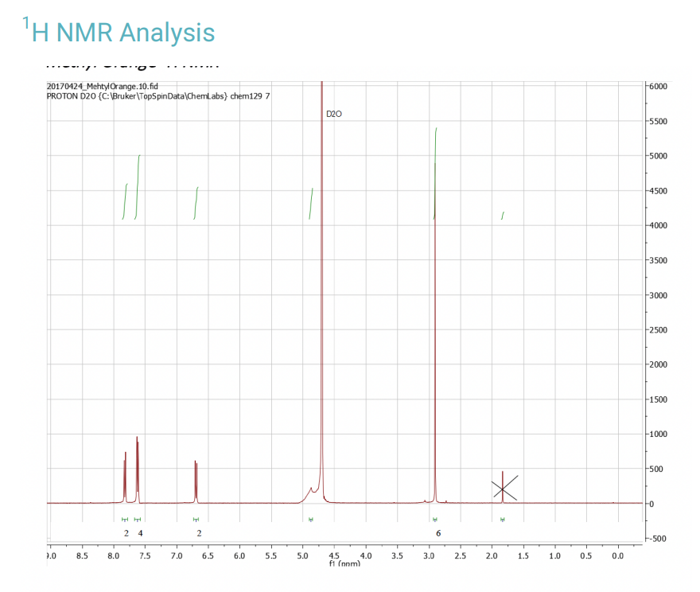Select the integration curve beside the D2O peak
The height and width of the screenshot is (592, 700).
click(x=311, y=205)
